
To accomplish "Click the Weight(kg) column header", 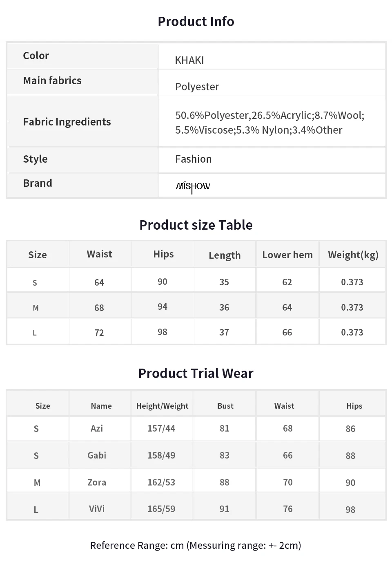I will [353, 255].
